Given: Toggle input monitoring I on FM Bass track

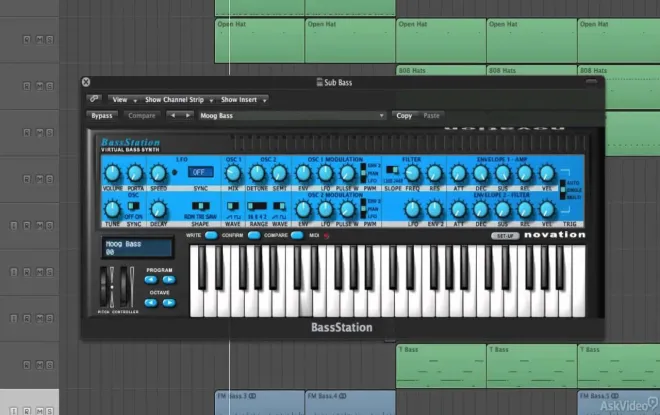Looking at the screenshot, I should (13, 410).
